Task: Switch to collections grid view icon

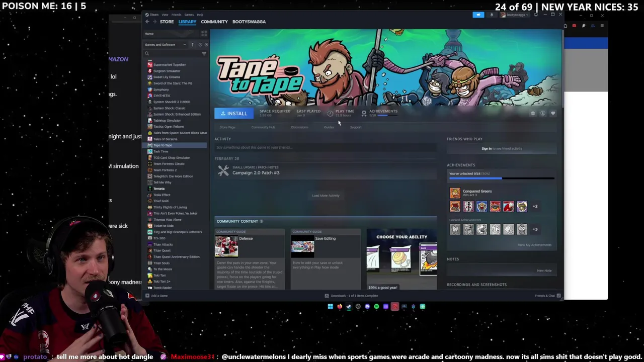Action: (204, 34)
